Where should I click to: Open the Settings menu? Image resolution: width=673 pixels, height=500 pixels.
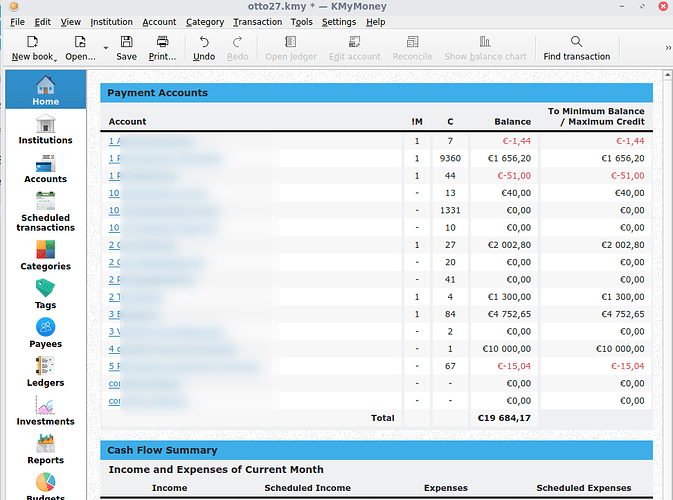point(339,21)
